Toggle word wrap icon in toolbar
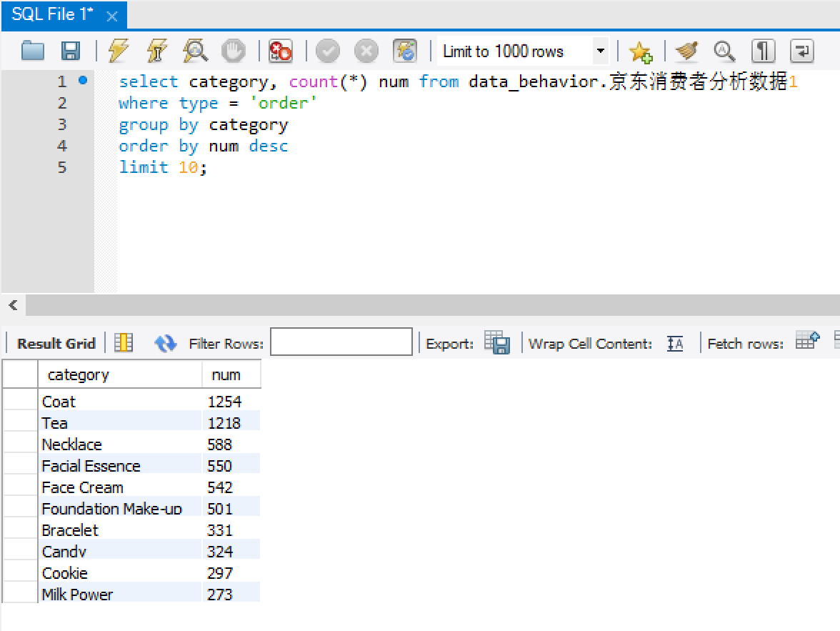Viewport: 840px width, 631px height. [801, 51]
